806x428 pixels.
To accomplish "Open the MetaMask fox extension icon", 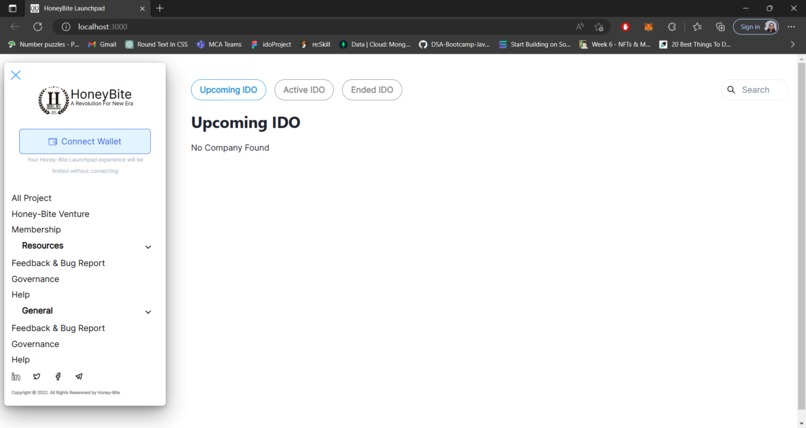I will point(648,27).
